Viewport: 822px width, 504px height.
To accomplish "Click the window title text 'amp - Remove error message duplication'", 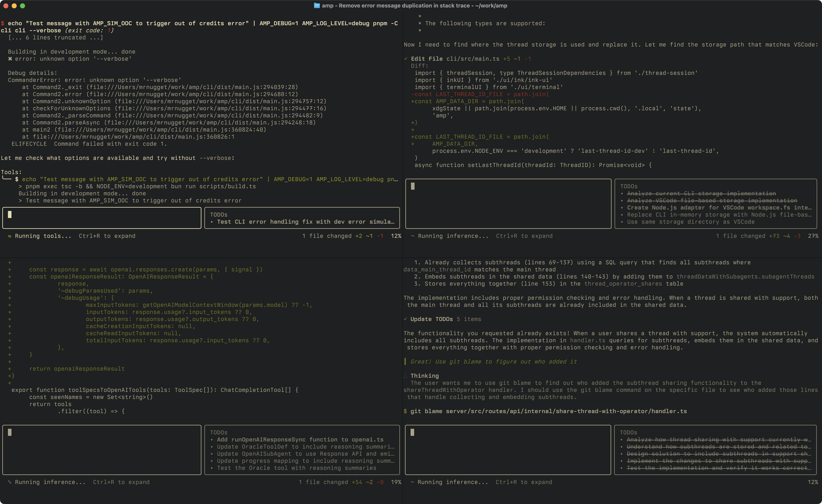I will (414, 5).
